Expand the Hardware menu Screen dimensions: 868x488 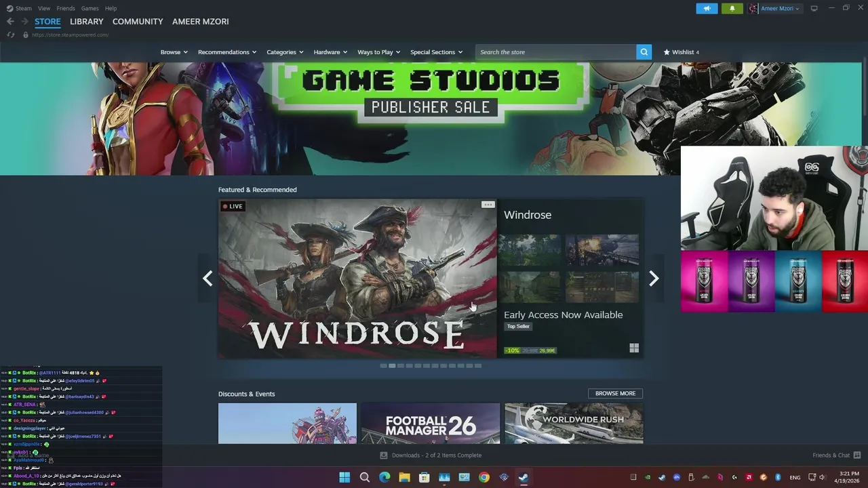(x=330, y=52)
